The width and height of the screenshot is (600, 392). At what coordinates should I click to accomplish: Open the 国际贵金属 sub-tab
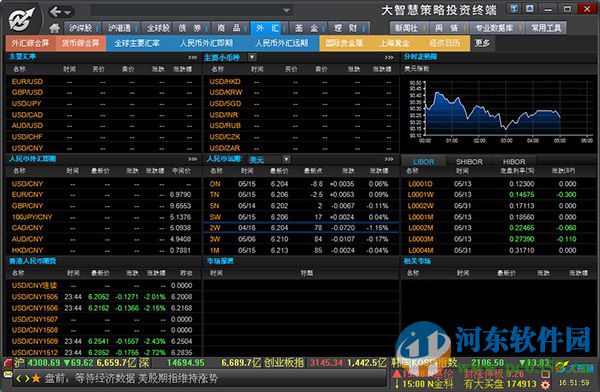[x=344, y=43]
